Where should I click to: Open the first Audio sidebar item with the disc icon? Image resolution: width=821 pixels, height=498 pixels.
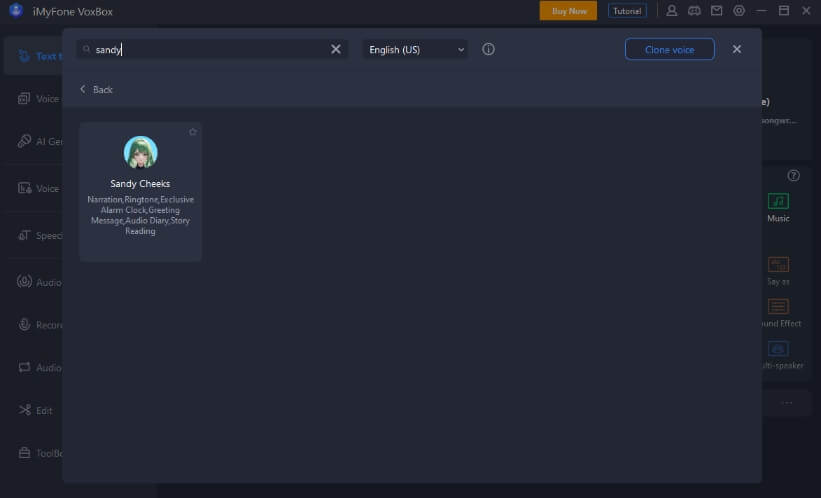39,282
